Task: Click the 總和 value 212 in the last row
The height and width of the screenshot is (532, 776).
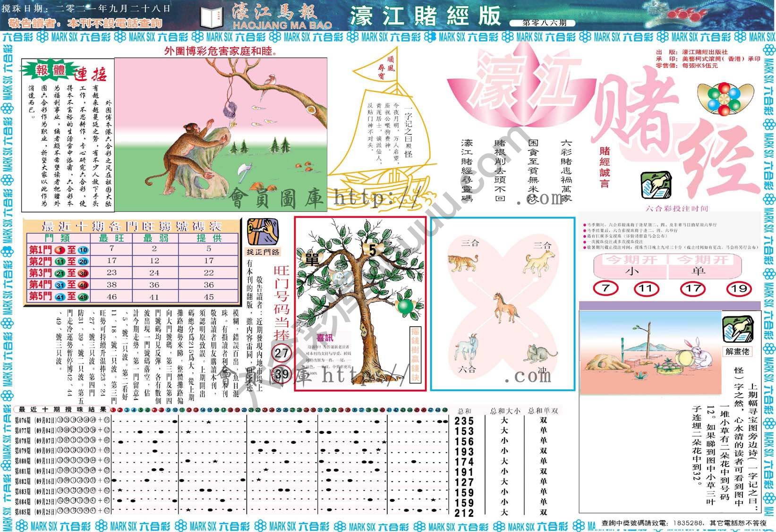Action: click(x=464, y=513)
